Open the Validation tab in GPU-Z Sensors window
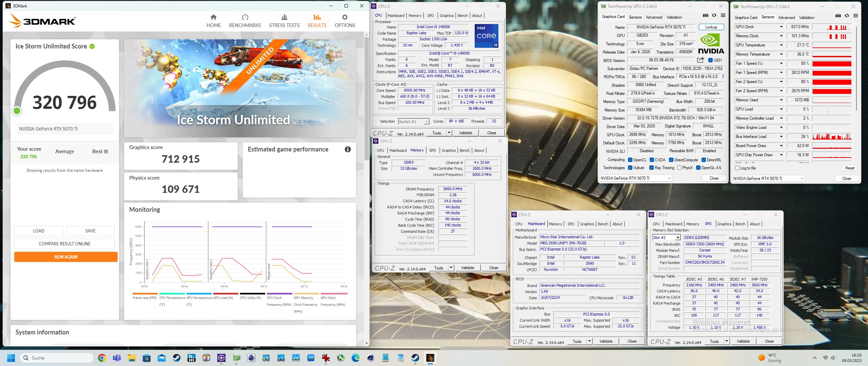This screenshot has height=366, width=868. 807,18
